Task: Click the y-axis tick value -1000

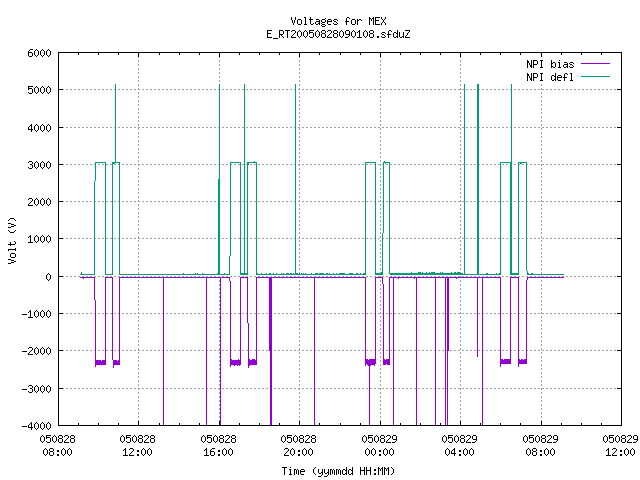Action: click(36, 314)
